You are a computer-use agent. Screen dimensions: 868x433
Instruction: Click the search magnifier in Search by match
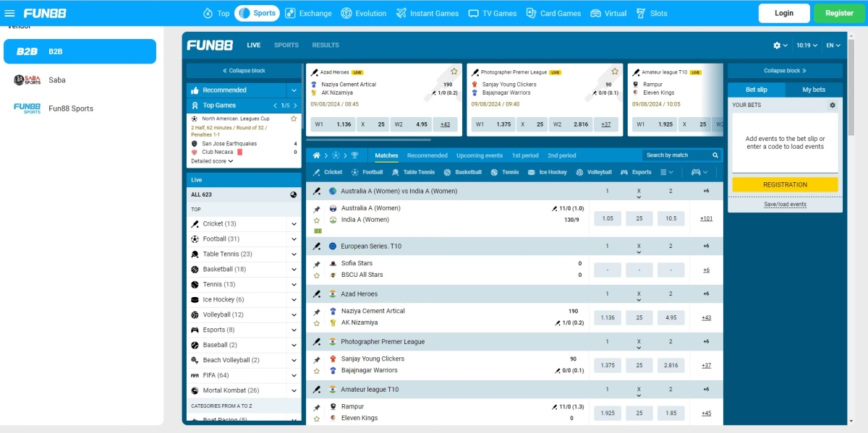(x=715, y=155)
